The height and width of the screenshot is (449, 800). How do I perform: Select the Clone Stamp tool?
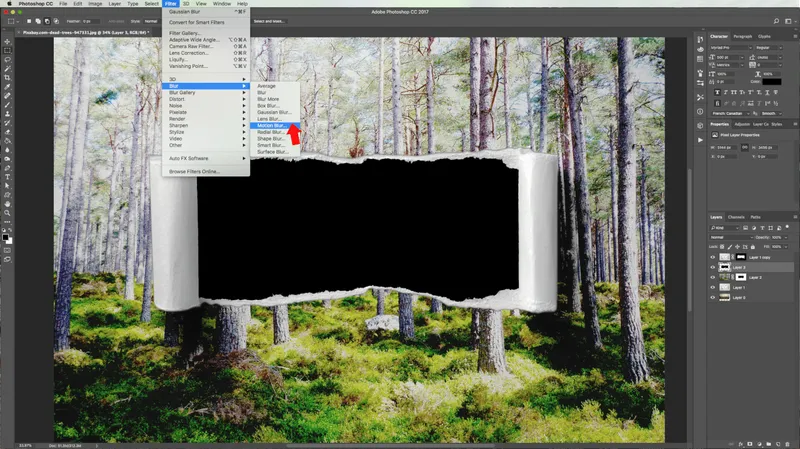[7, 114]
